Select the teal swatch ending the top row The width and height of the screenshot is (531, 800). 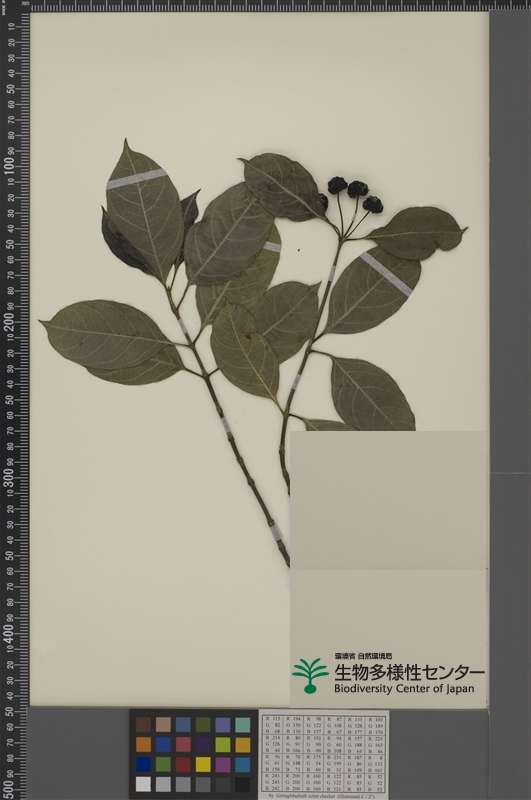click(x=243, y=724)
